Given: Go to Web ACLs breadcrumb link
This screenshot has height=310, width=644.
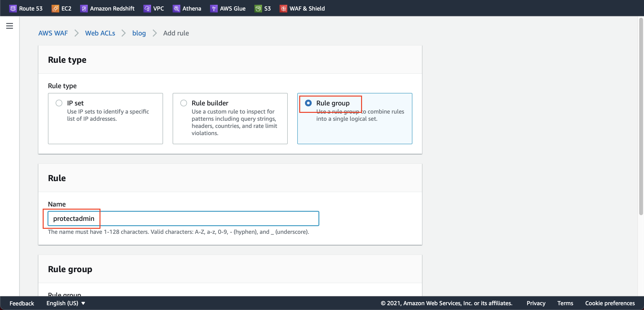Looking at the screenshot, I should [x=100, y=33].
